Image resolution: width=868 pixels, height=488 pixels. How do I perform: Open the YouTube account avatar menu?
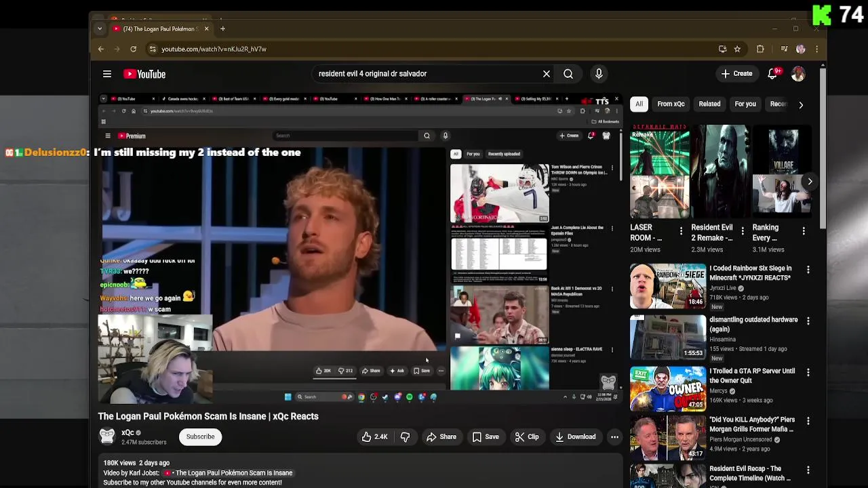(x=798, y=74)
